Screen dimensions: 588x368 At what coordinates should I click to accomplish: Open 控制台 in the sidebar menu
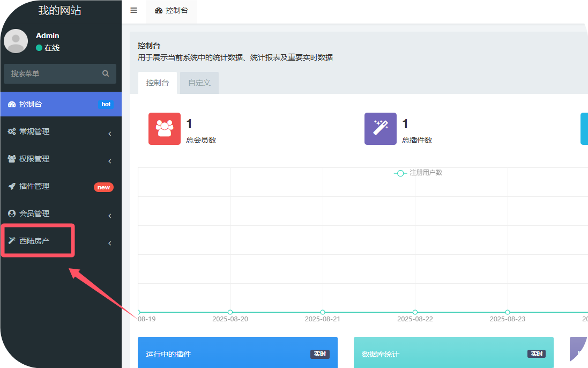click(x=31, y=104)
